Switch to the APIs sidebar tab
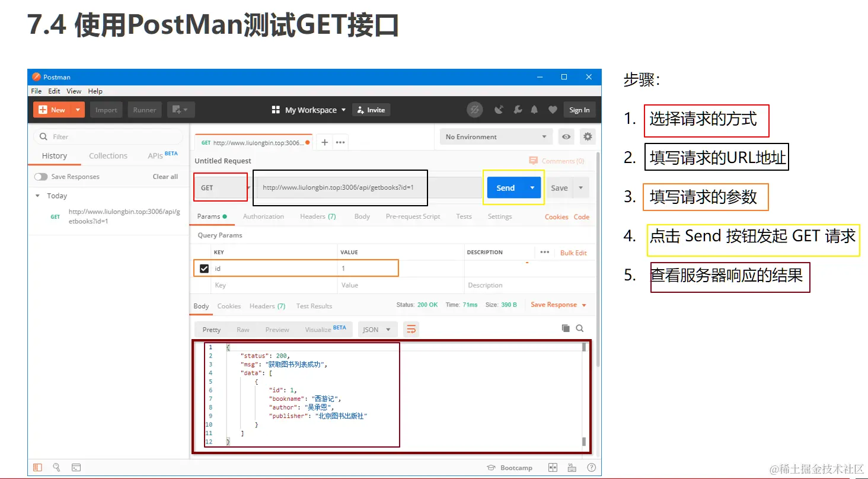The height and width of the screenshot is (479, 868). point(162,155)
